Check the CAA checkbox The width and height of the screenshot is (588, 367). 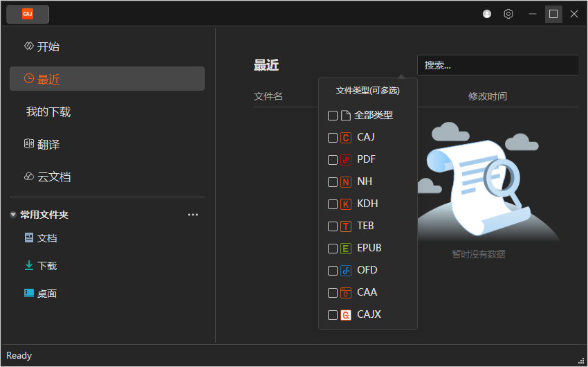(x=333, y=293)
